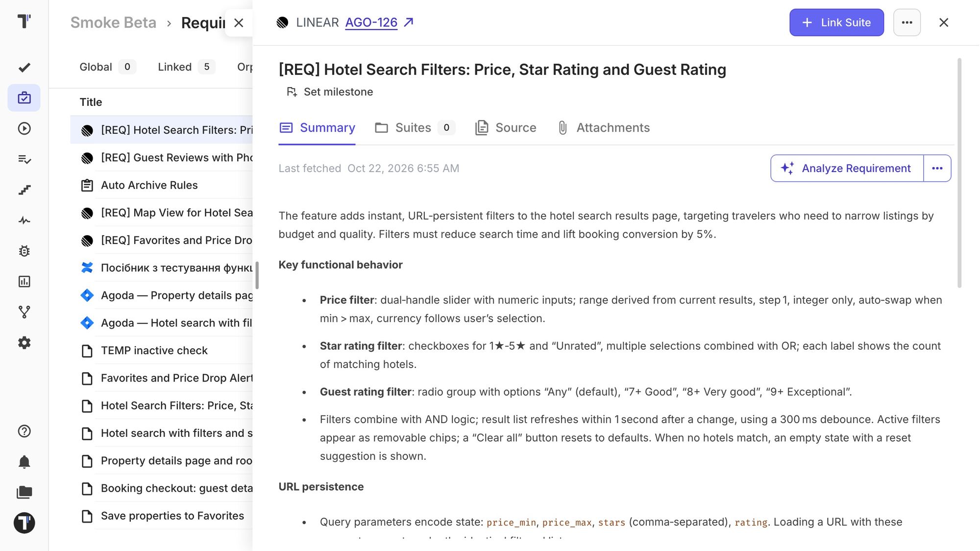Switch to the Source tab
Screen dimensions: 980x551
506,128
